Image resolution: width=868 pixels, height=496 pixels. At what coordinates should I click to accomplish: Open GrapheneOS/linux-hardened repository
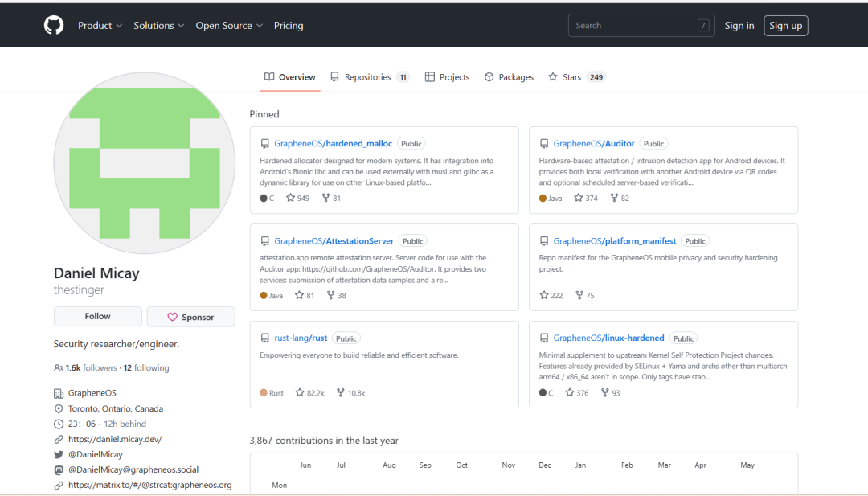[609, 338]
